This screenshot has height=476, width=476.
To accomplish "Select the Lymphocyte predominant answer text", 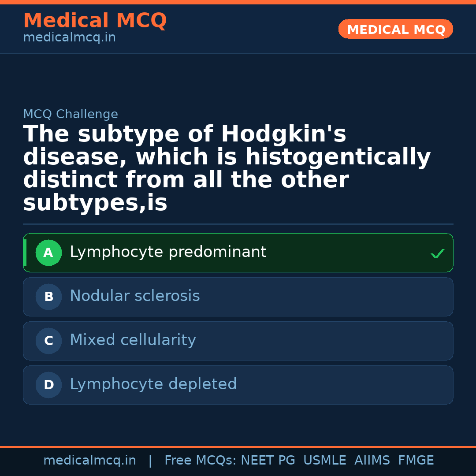I will 168,252.
